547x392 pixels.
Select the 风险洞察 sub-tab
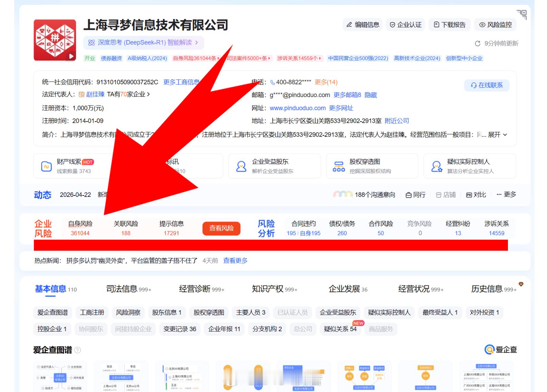[x=128, y=313]
